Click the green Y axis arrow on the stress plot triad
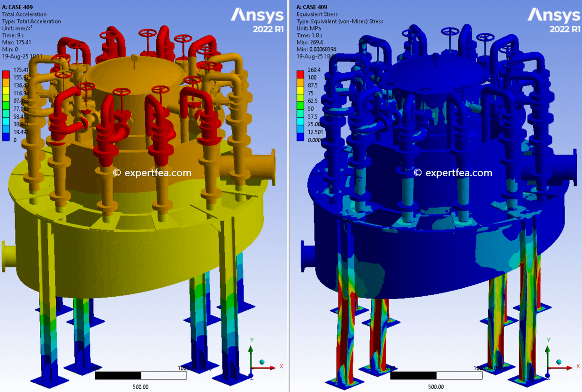Screen dimensions: 582x392 [547, 350]
